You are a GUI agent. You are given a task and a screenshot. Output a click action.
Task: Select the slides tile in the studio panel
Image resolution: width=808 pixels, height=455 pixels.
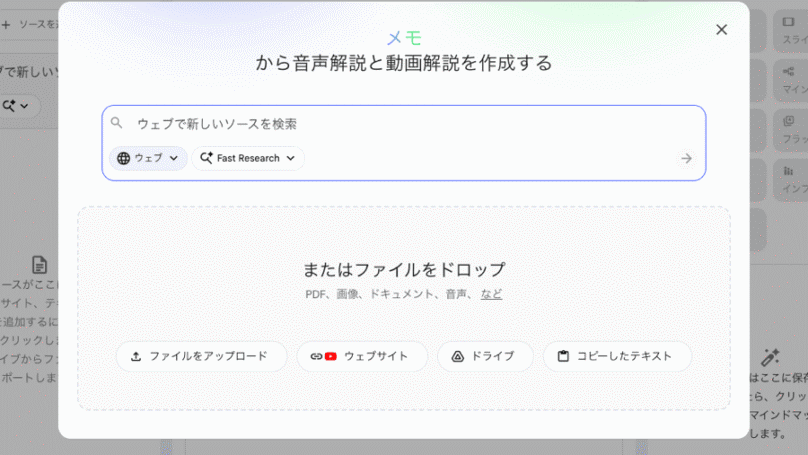point(788,30)
